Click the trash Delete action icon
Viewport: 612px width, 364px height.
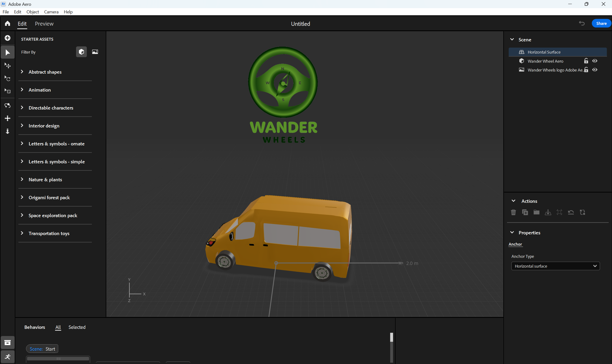point(513,212)
